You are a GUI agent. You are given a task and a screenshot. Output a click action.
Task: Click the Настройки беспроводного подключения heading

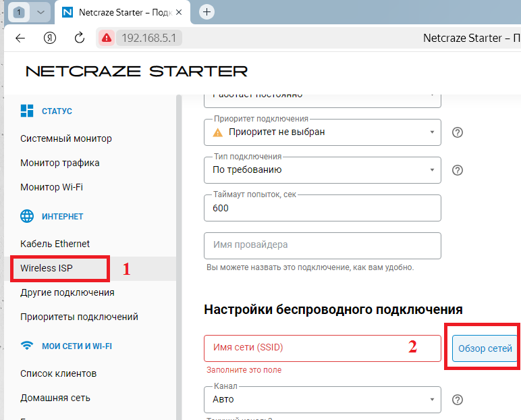(333, 309)
